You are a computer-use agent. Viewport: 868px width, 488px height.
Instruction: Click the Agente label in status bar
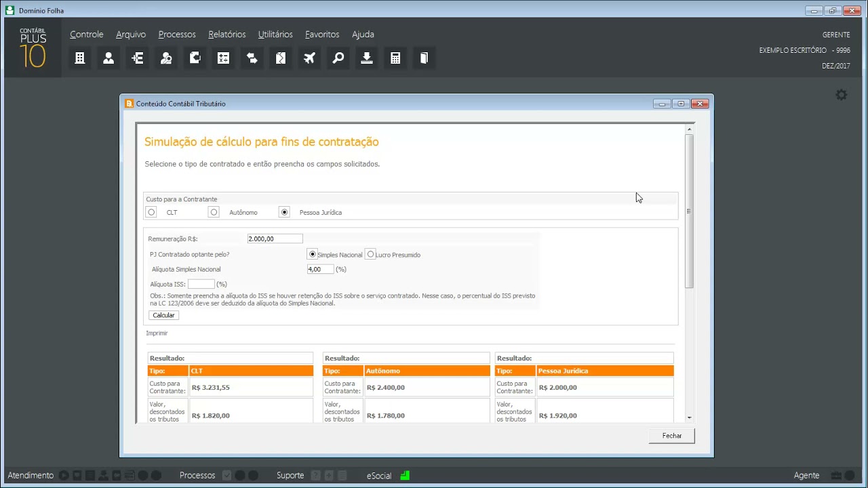(806, 476)
